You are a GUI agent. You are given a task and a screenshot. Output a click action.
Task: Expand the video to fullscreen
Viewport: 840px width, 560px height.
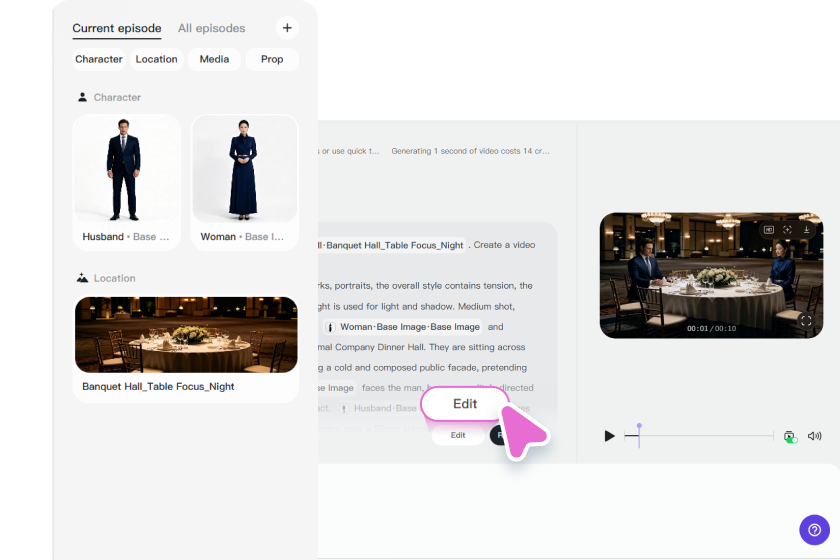point(806,320)
